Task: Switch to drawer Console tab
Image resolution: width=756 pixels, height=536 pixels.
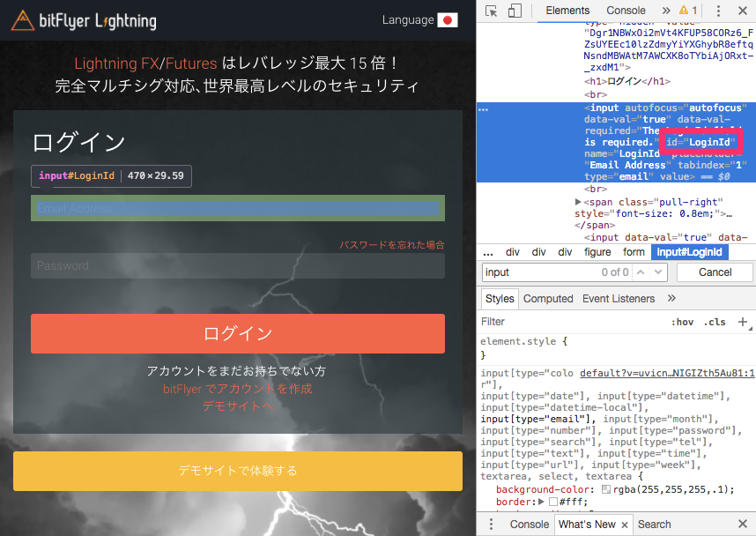Action: click(x=529, y=525)
